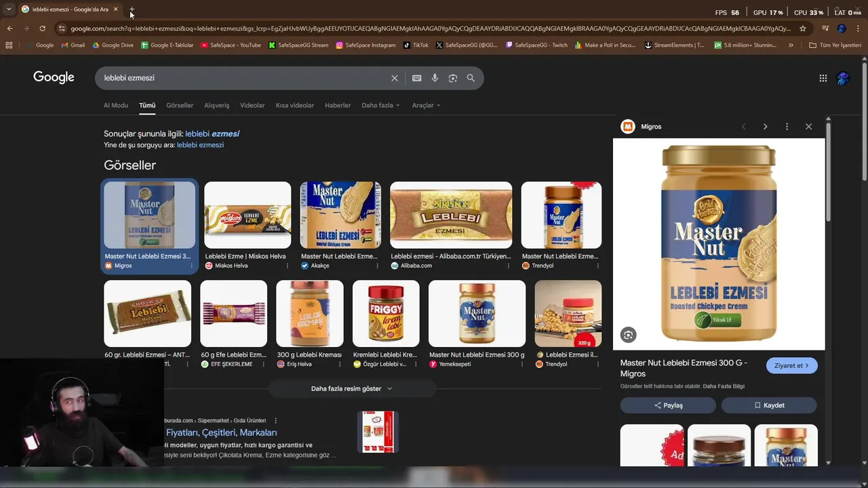Open options for Migros image result
The image size is (868, 488).
pos(191,266)
